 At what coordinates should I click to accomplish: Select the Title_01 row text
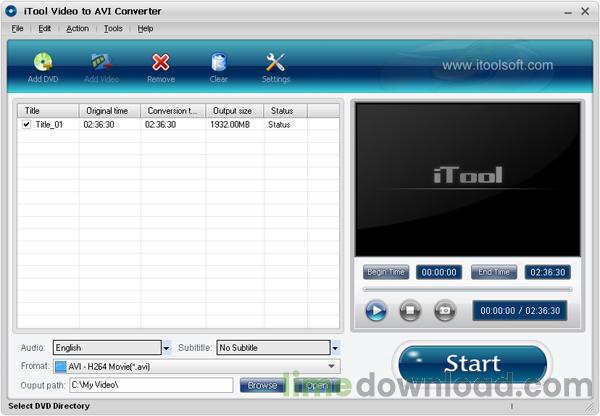pyautogui.click(x=49, y=124)
